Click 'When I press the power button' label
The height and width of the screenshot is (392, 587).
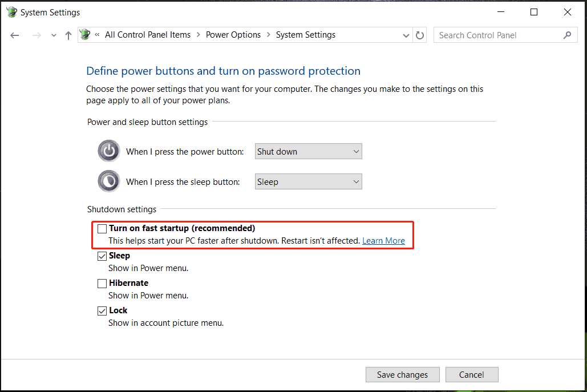pos(185,152)
